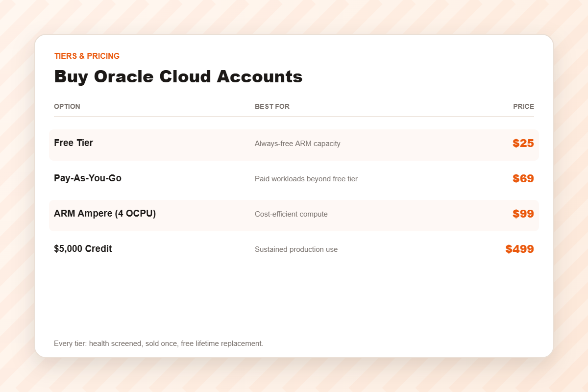Click the $69 price
This screenshot has height=392, width=588.
tap(523, 179)
